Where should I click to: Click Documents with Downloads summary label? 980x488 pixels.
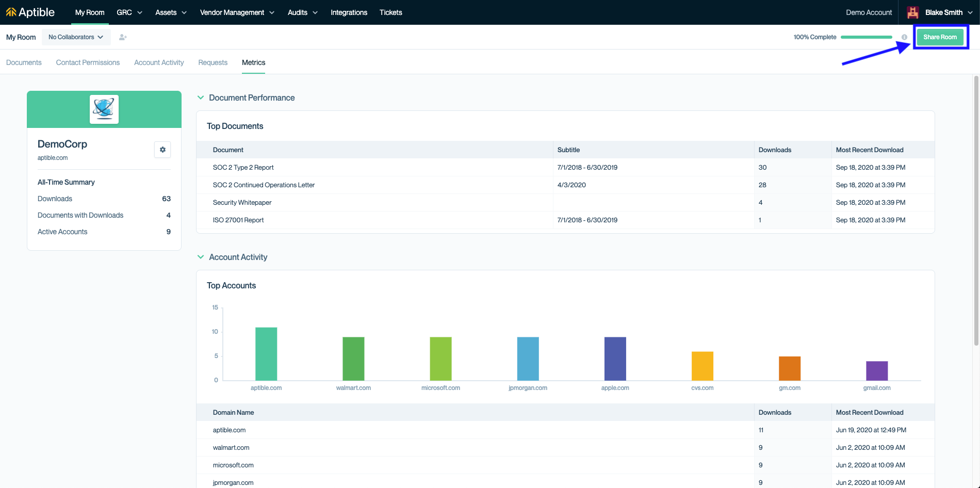[x=80, y=215]
